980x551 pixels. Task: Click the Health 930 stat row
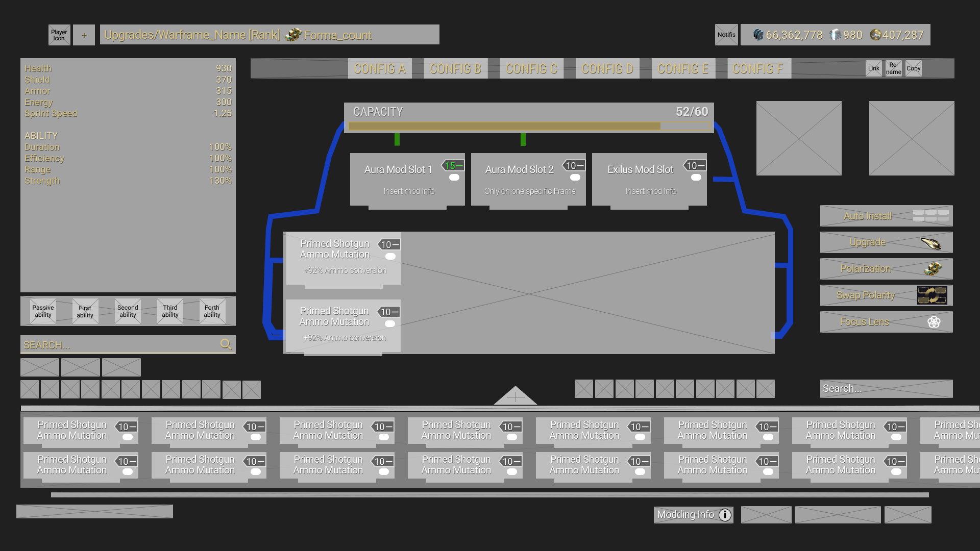[128, 68]
